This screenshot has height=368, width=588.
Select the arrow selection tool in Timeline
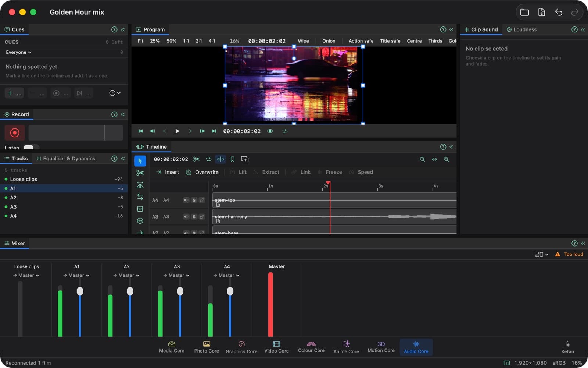tap(140, 161)
